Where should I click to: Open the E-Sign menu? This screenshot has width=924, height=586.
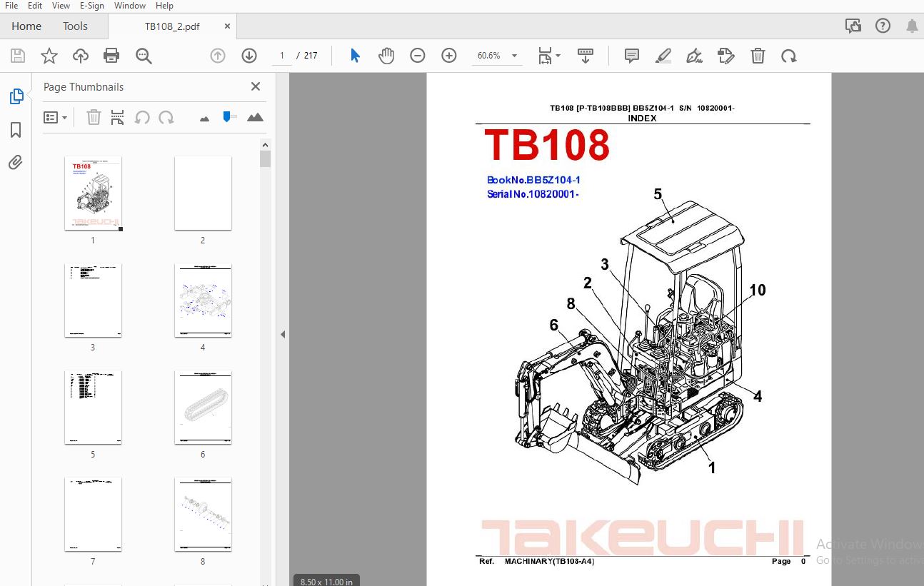point(91,6)
